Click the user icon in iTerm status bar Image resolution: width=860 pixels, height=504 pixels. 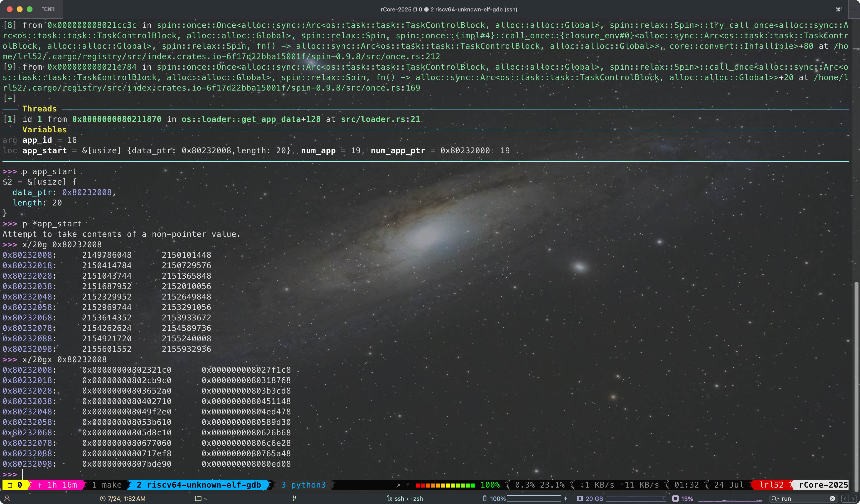pyautogui.click(x=7, y=499)
